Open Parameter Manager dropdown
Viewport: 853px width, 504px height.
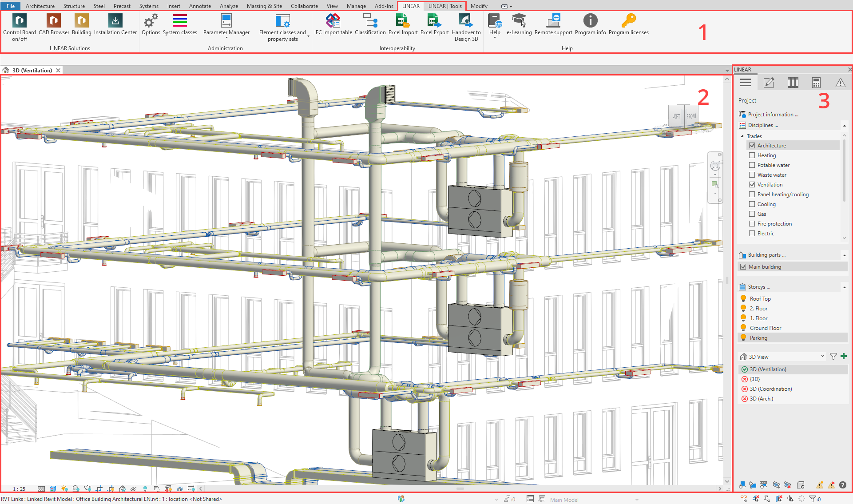click(226, 38)
